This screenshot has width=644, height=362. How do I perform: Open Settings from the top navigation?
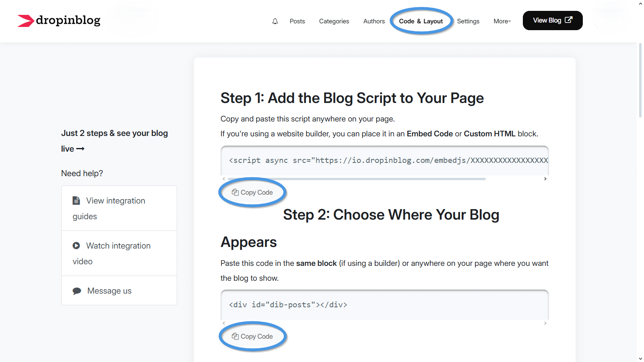468,21
